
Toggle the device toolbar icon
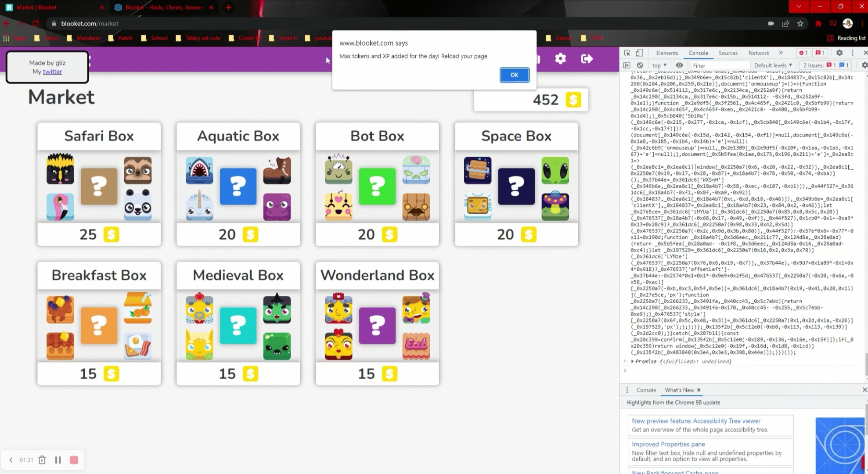(639, 53)
